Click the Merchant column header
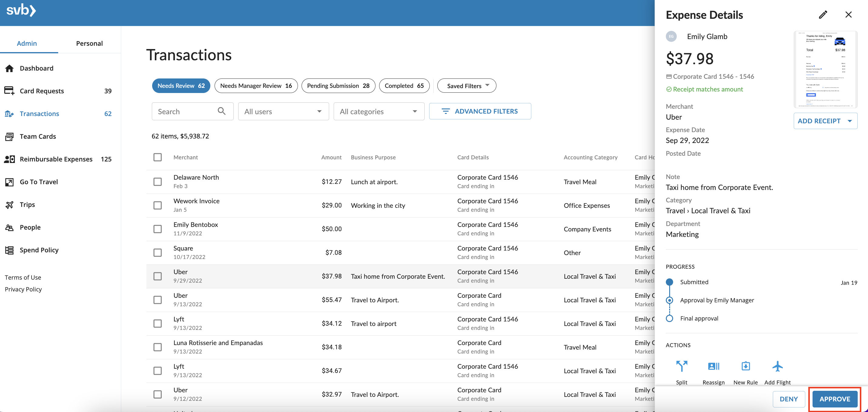Viewport: 868px width, 412px height. [x=186, y=157]
